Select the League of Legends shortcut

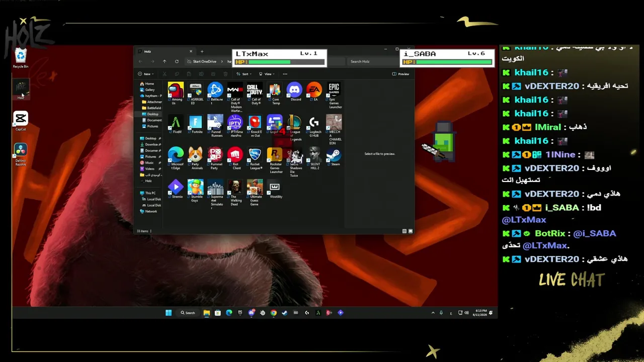294,128
